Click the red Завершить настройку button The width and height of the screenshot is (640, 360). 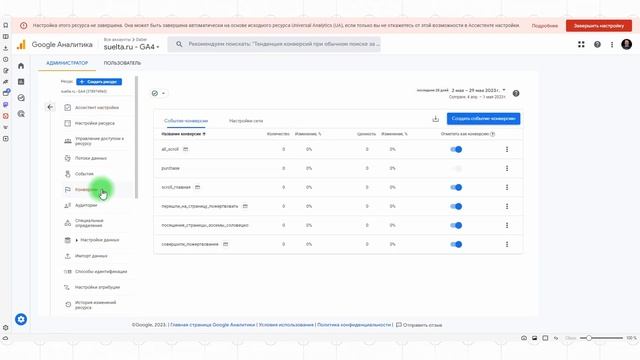point(599,26)
